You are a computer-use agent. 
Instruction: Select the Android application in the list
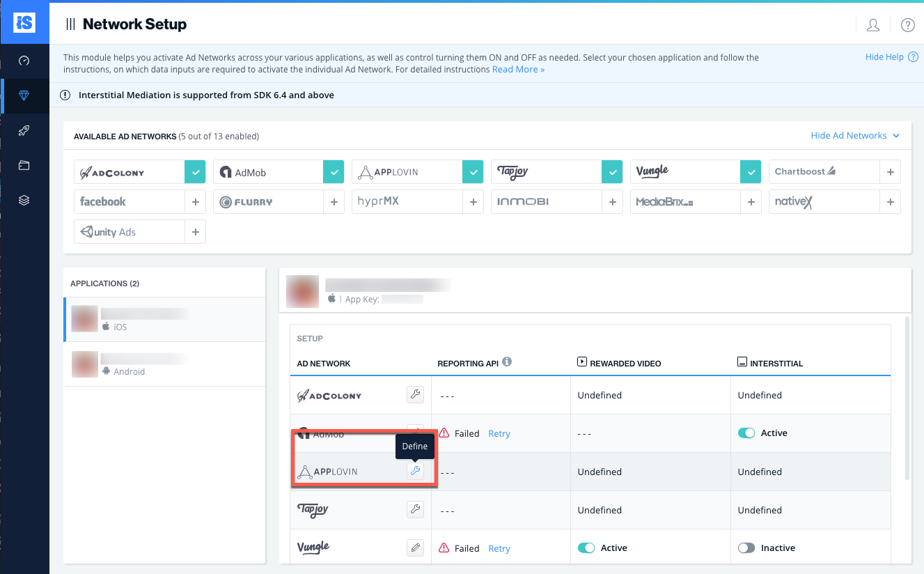pos(164,364)
